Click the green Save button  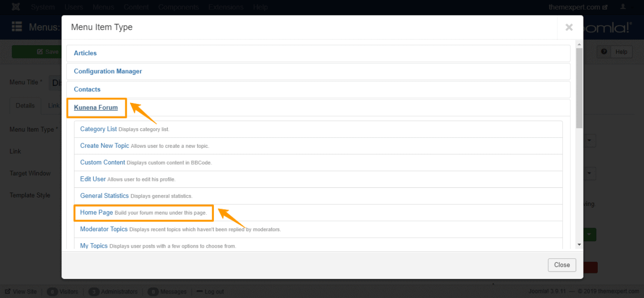(x=36, y=52)
